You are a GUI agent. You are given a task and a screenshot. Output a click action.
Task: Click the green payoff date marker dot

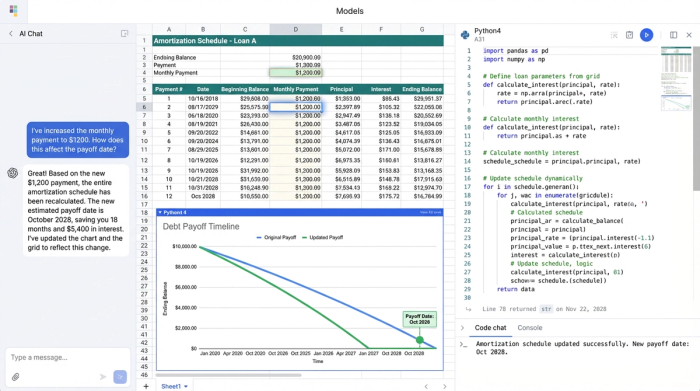click(420, 340)
